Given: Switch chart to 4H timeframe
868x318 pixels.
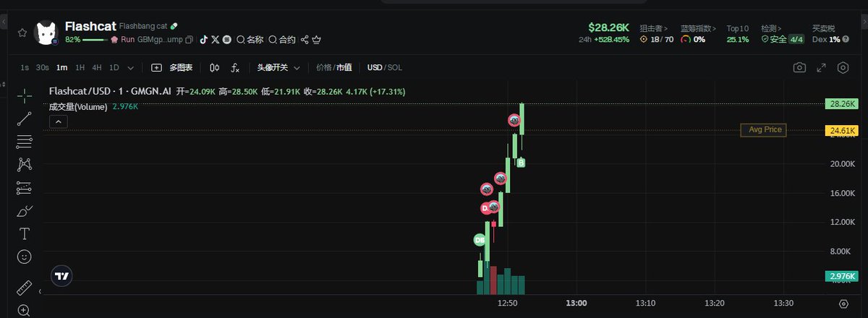Looking at the screenshot, I should pyautogui.click(x=97, y=67).
